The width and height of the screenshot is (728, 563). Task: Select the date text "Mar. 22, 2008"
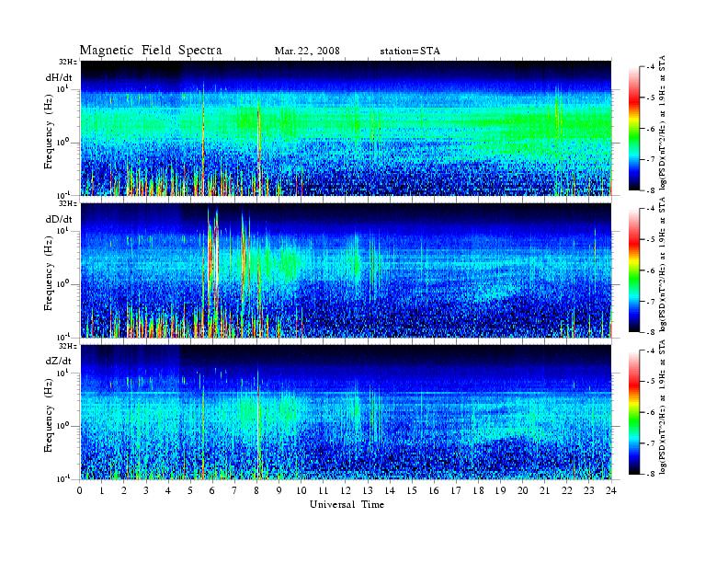click(x=307, y=51)
